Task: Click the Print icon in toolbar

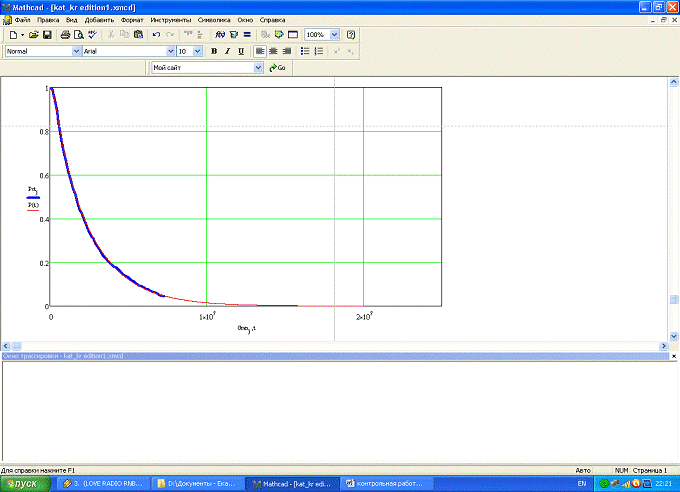Action: point(65,34)
